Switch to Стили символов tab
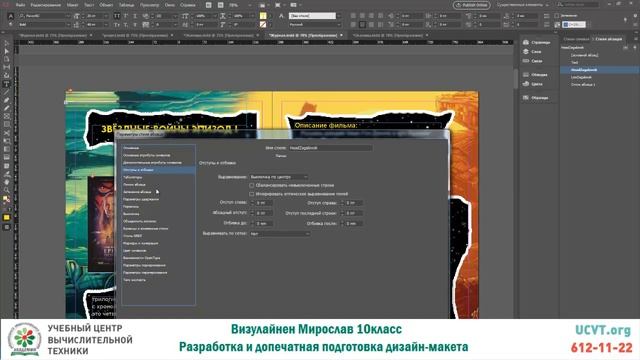640x360 pixels. point(576,39)
